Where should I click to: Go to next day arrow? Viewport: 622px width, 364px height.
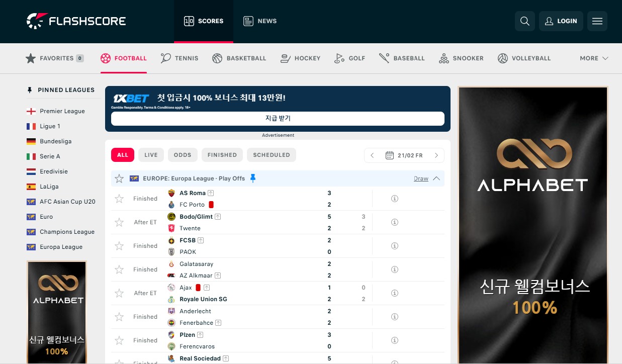(436, 155)
